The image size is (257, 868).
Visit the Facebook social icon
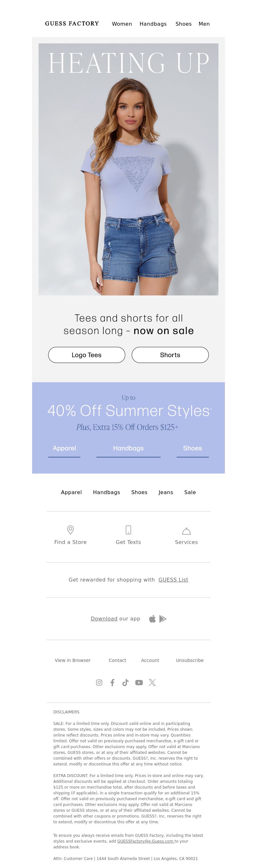click(x=112, y=682)
